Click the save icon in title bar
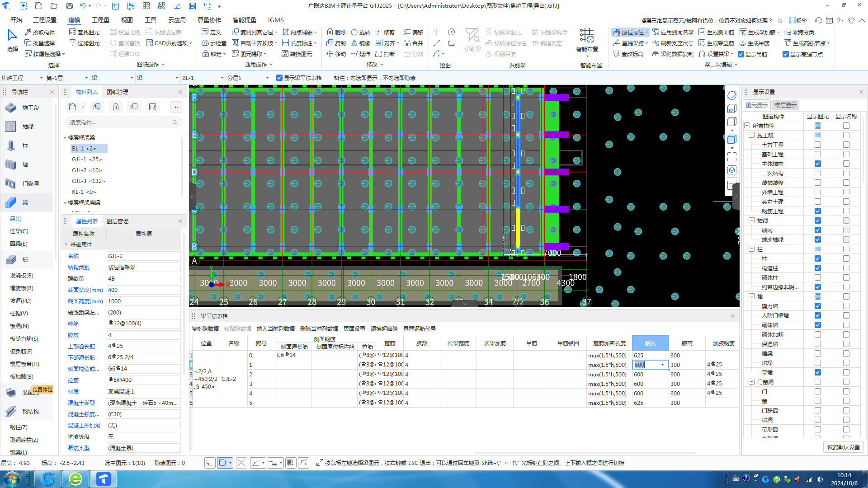 coord(69,6)
